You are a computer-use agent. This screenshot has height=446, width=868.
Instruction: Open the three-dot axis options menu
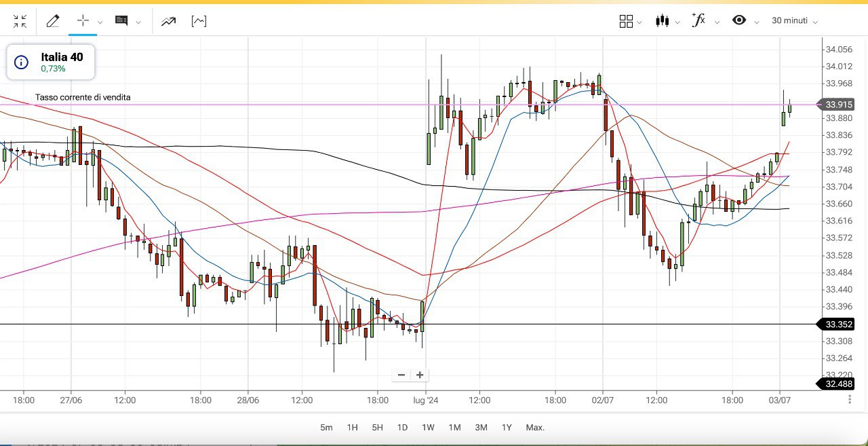click(850, 400)
